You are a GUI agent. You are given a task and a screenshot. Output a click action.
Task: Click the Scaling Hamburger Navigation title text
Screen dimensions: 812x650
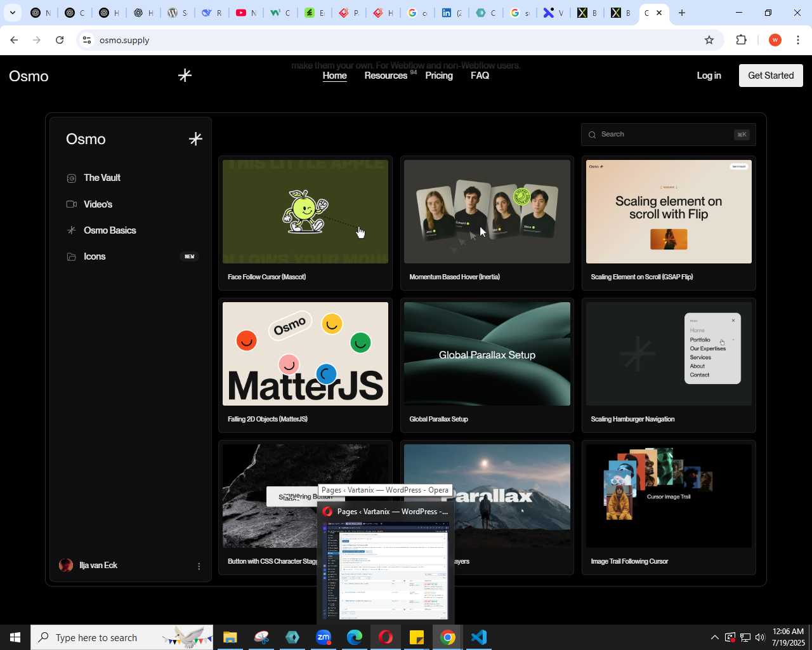coord(632,419)
